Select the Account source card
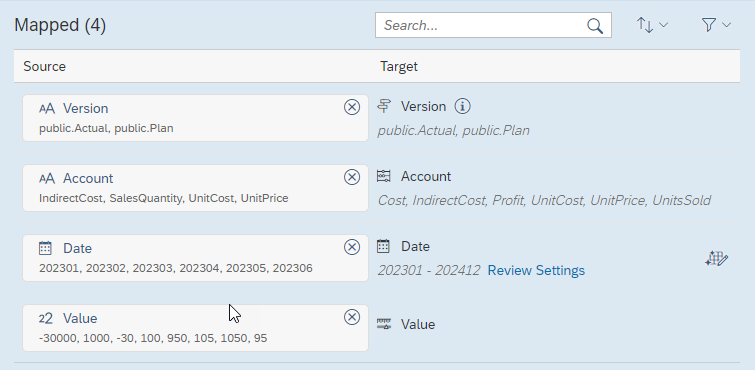Image resolution: width=755 pixels, height=370 pixels. coord(195,188)
